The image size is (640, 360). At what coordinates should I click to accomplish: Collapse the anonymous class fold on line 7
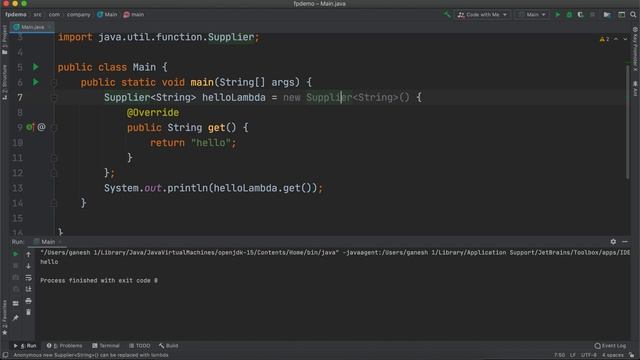coord(53,98)
